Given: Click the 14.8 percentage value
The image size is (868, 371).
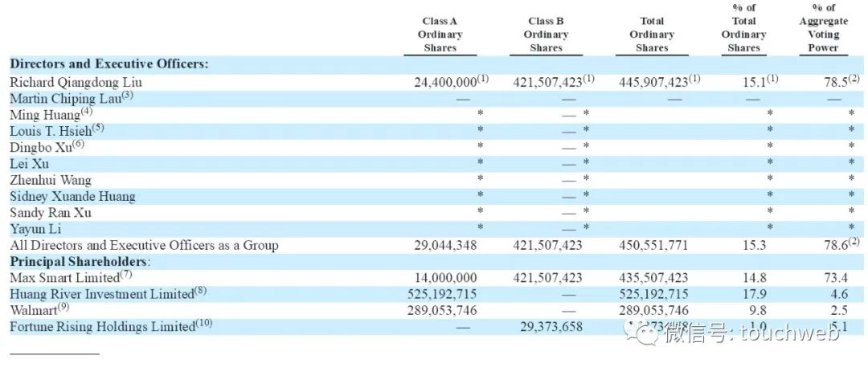Looking at the screenshot, I should 754,278.
